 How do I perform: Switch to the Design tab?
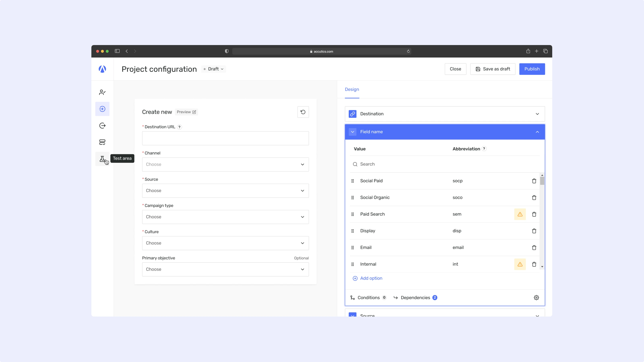(352, 89)
